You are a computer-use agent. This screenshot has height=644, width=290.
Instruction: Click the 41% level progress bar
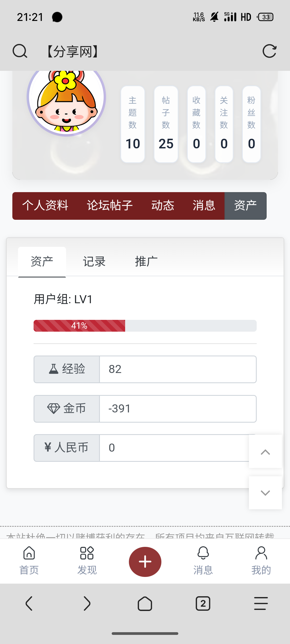145,326
